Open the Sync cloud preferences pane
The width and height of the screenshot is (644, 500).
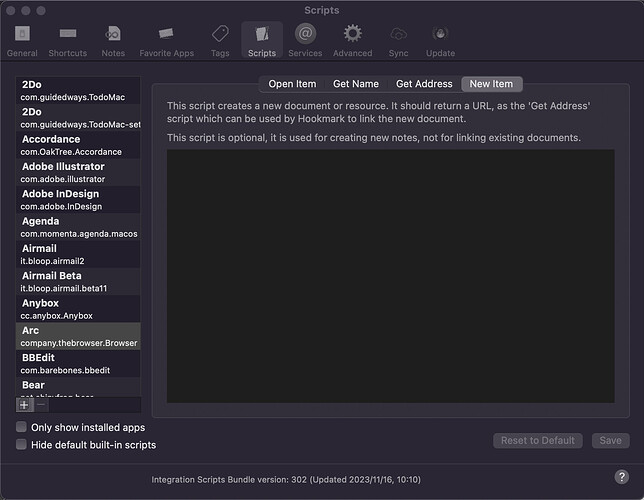(398, 41)
